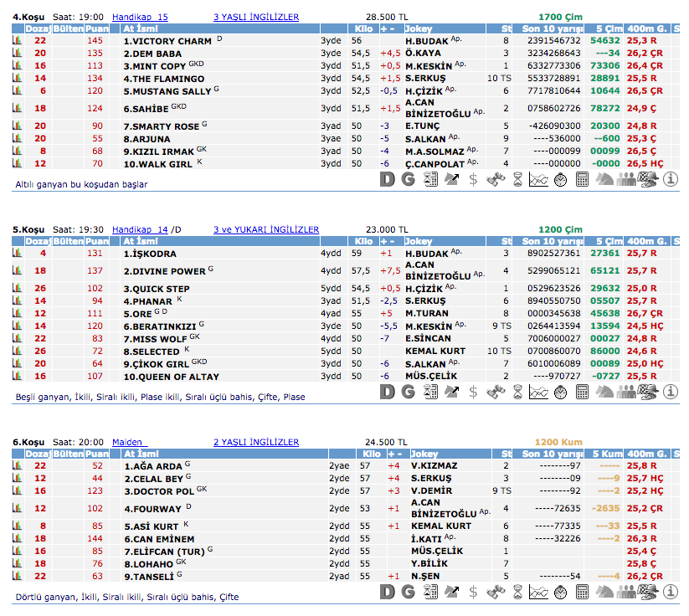
Task: Click the 2 YAŞLI İNGİLİZLER link
Action: (256, 442)
